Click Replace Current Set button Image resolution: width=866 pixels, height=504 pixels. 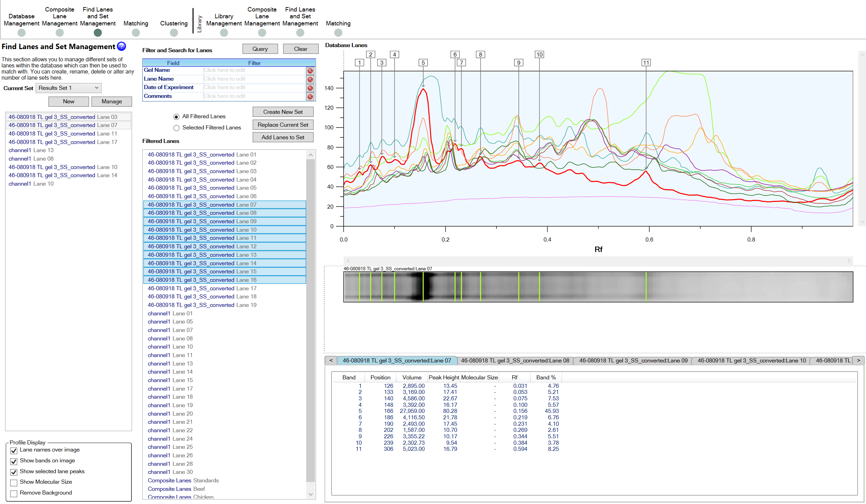click(x=283, y=124)
